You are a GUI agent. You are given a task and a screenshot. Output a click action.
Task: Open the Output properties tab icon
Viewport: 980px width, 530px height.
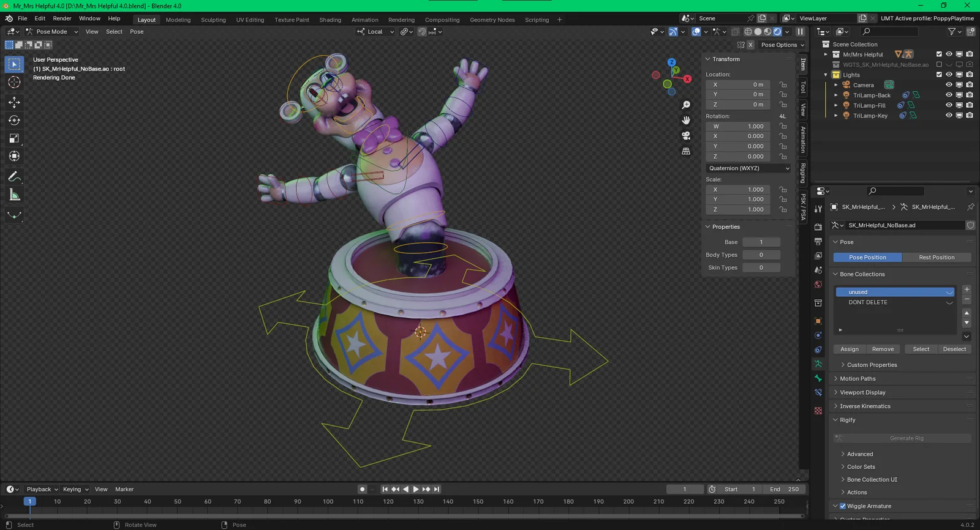[x=818, y=241]
